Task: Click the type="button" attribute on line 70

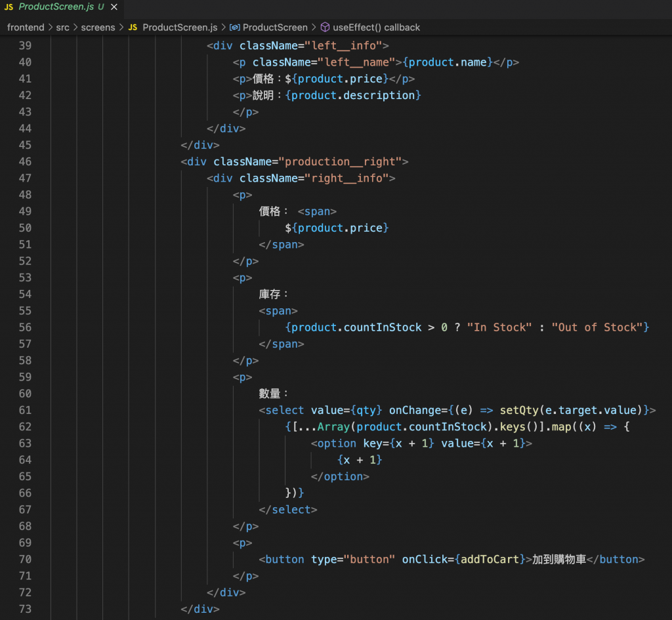Action: (353, 559)
